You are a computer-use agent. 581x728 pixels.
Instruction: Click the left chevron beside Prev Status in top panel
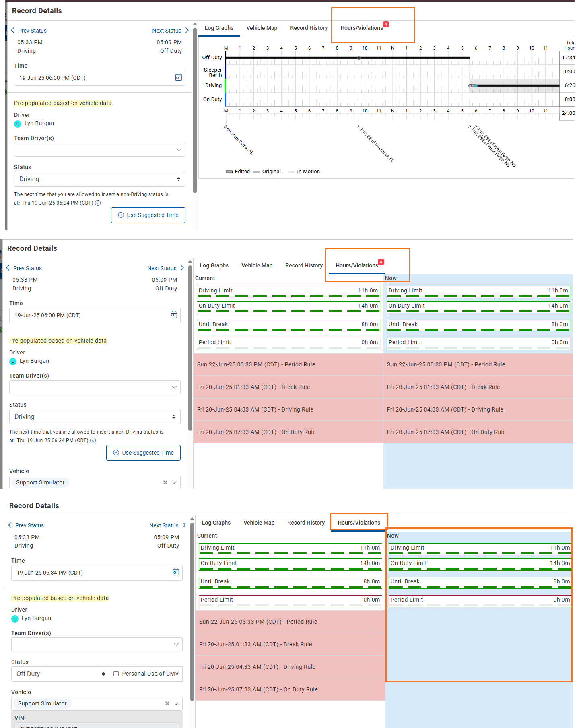pos(13,31)
